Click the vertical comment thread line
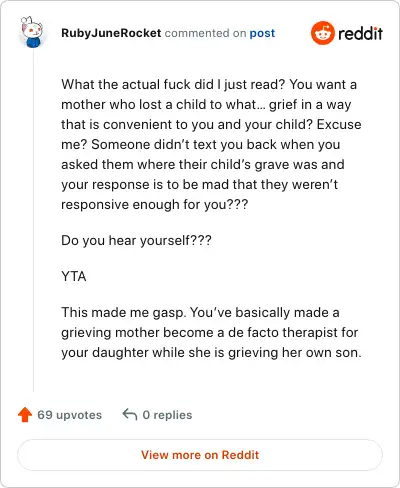Screen dimensions: 400x488 [33, 220]
